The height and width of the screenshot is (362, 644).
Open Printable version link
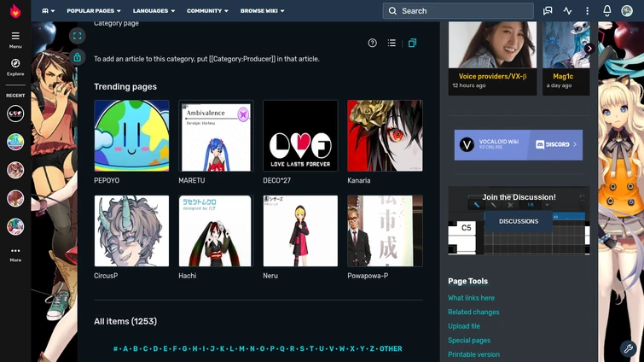[x=473, y=354]
